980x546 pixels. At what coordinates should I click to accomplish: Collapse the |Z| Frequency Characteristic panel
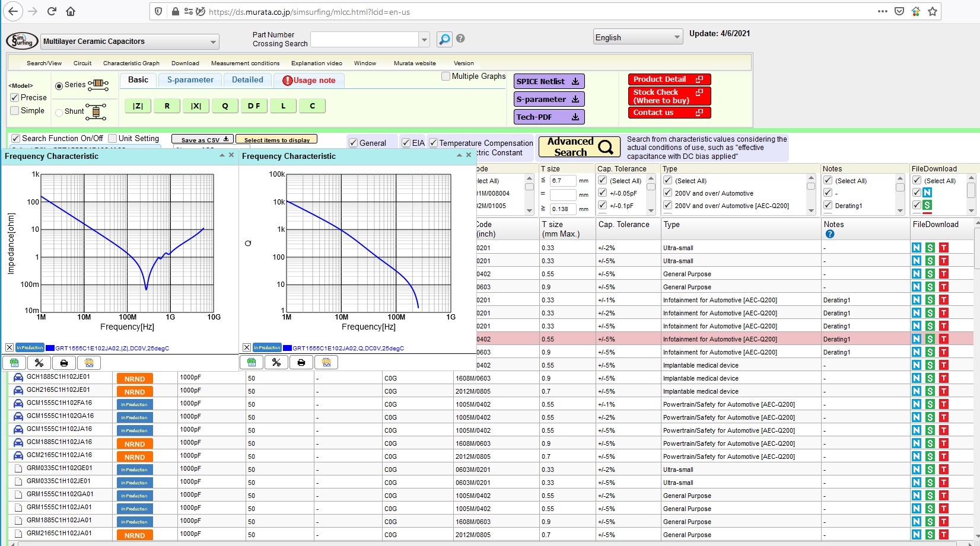[x=222, y=155]
